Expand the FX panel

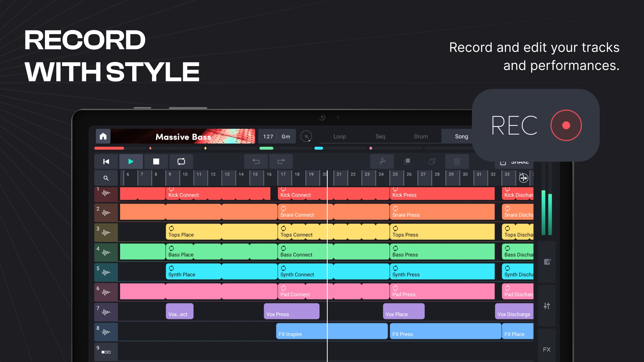(547, 349)
